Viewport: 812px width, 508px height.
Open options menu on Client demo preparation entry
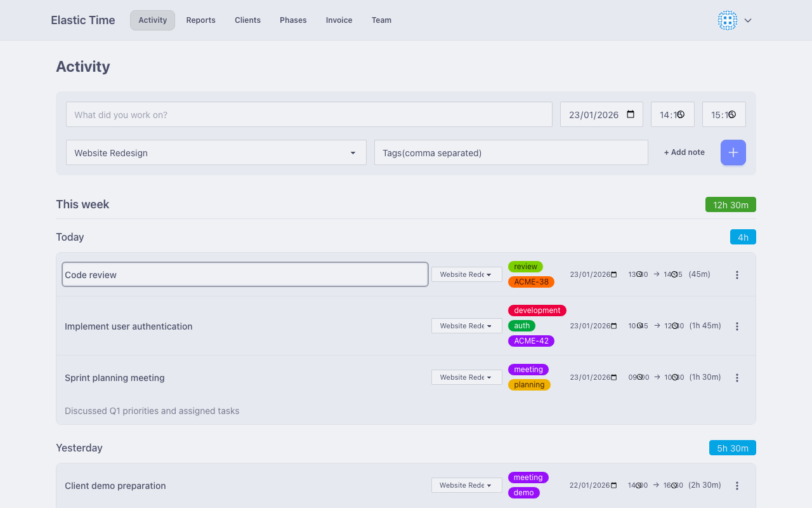click(737, 485)
